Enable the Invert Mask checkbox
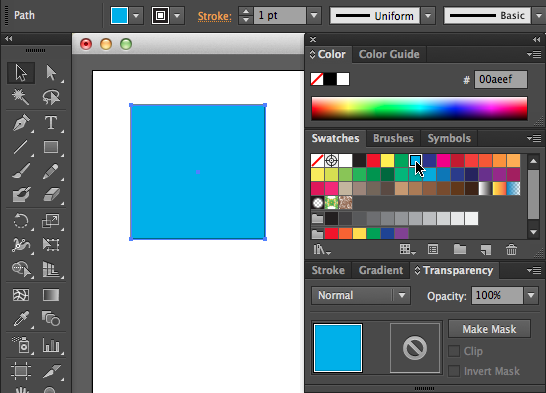Screen dimensions: 546x393 point(454,371)
